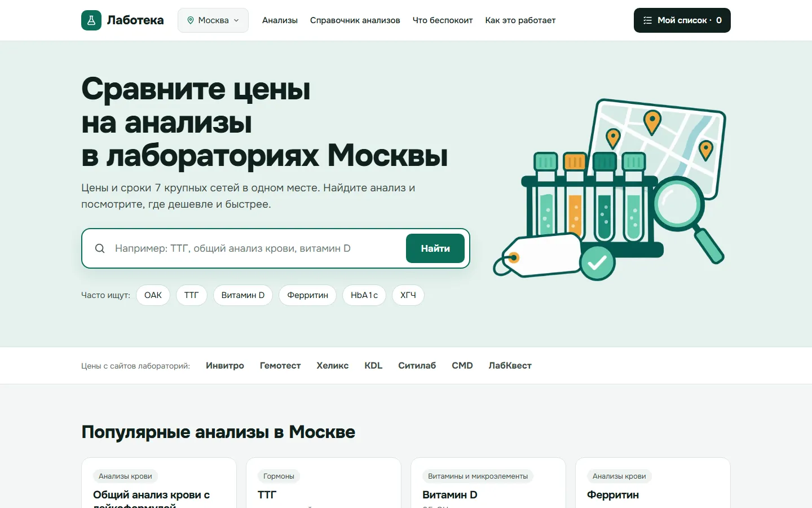Click the list icon in Мой список
This screenshot has width=812, height=508.
pos(647,20)
